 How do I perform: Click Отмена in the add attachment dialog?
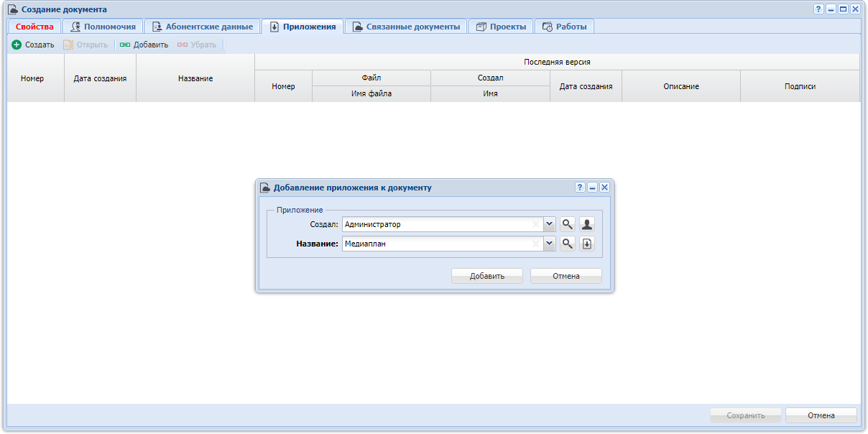tap(566, 276)
